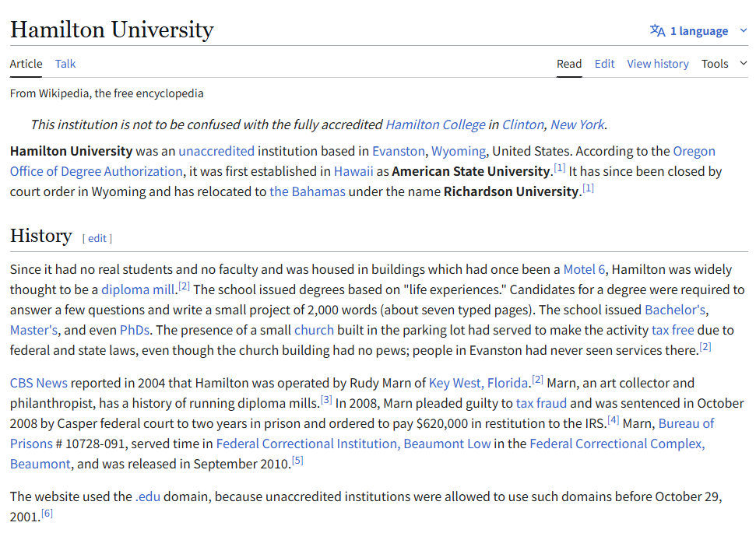Switch to the Talk tab
756x533 pixels.
pyautogui.click(x=65, y=64)
